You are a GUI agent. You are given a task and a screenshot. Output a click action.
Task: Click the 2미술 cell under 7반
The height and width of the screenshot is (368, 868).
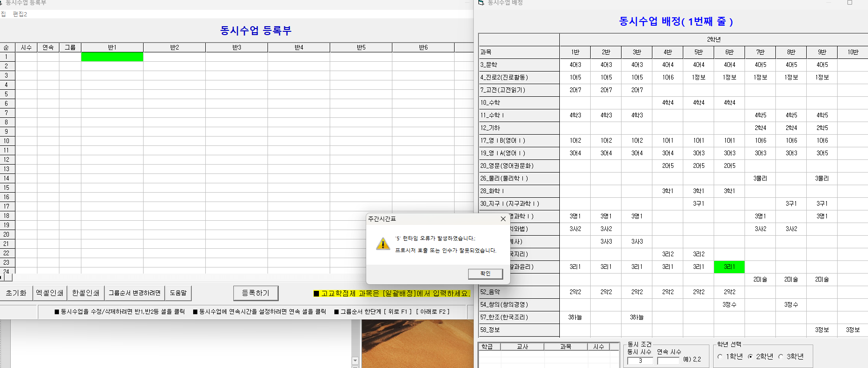760,279
